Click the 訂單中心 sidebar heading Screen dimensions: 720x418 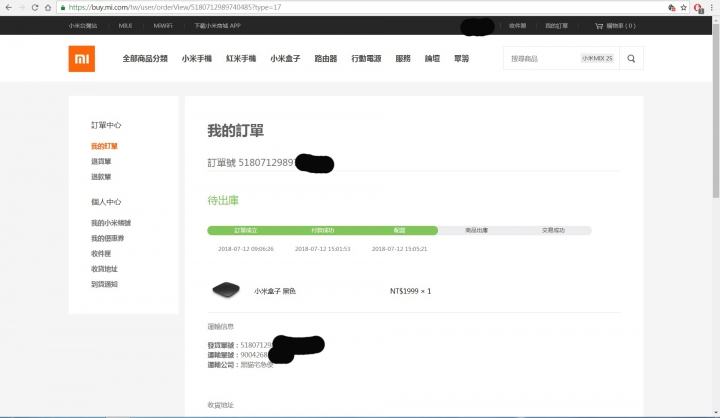click(x=106, y=125)
